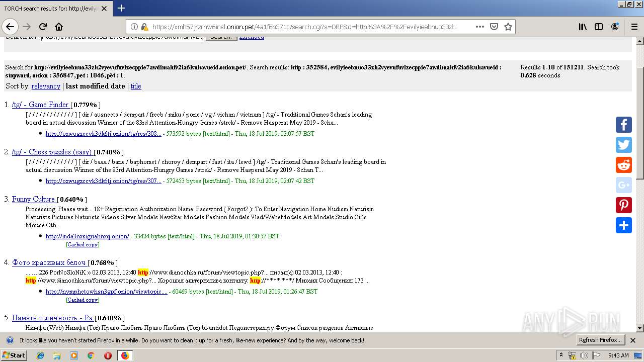The height and width of the screenshot is (362, 644).
Task: Open the volume control in the tray
Action: [x=584, y=355]
